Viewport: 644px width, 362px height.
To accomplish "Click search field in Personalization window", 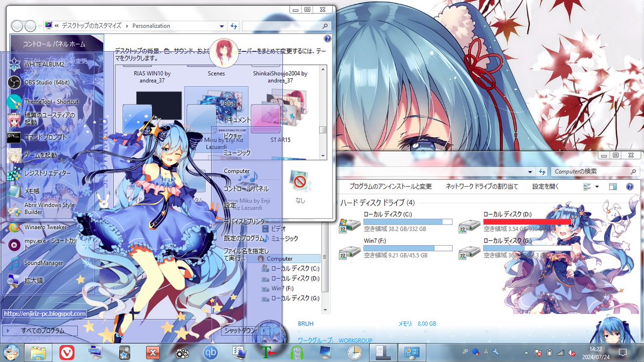I will point(286,26).
